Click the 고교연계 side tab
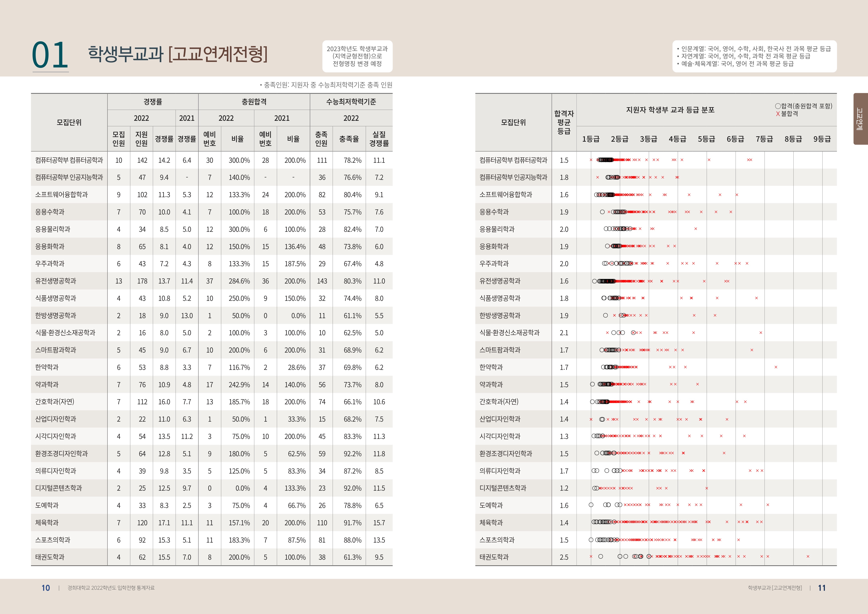This screenshot has width=868, height=614. click(860, 119)
